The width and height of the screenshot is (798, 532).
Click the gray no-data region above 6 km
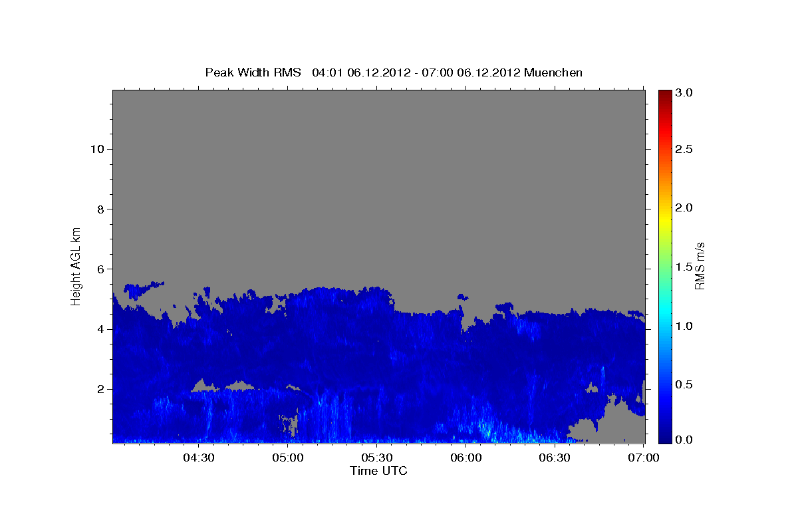[x=378, y=180]
